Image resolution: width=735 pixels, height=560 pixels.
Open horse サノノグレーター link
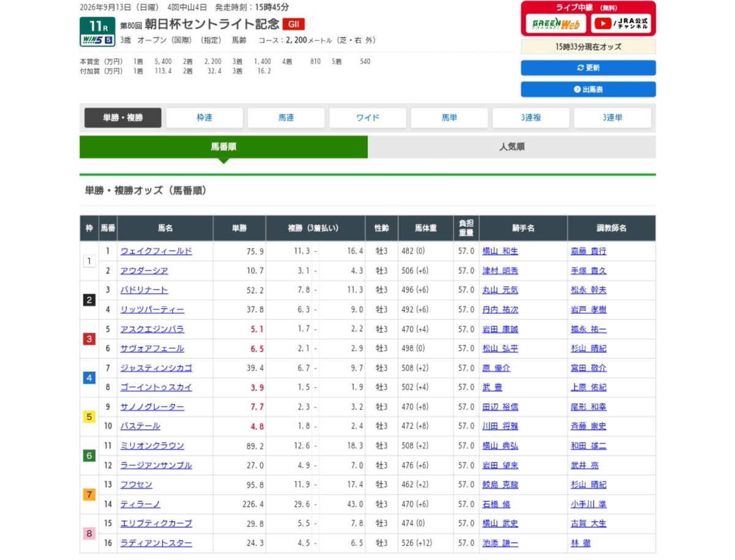152,407
